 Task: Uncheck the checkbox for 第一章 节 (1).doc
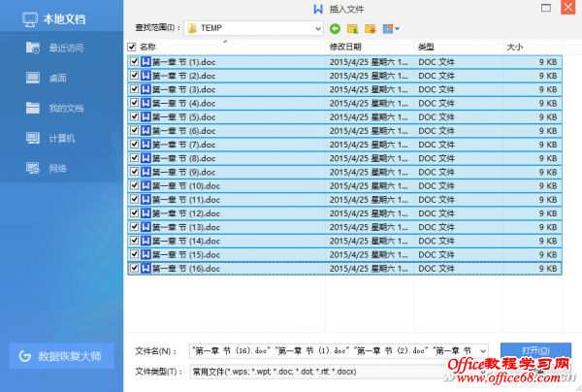(x=134, y=62)
